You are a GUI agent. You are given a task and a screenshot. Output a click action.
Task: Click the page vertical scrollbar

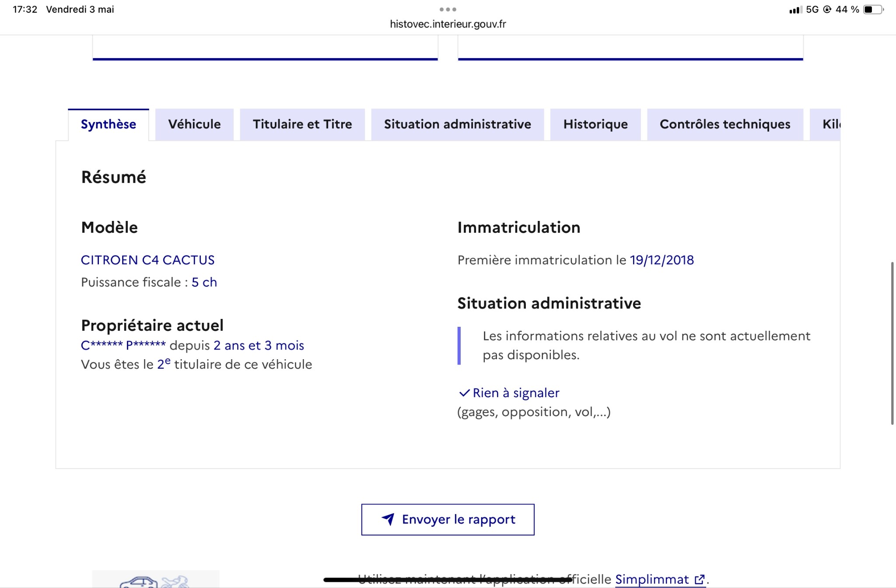coord(892,343)
